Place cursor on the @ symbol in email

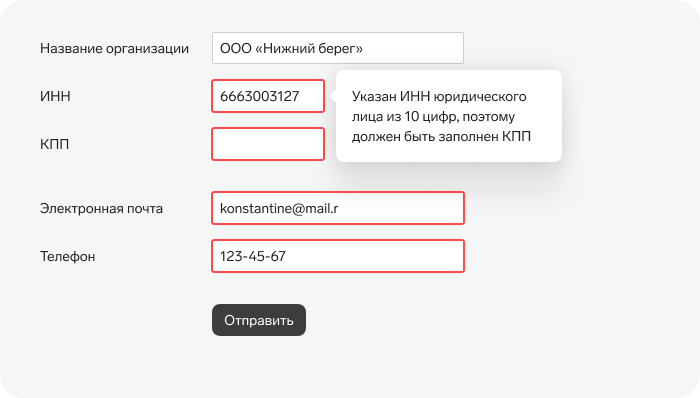(285, 208)
